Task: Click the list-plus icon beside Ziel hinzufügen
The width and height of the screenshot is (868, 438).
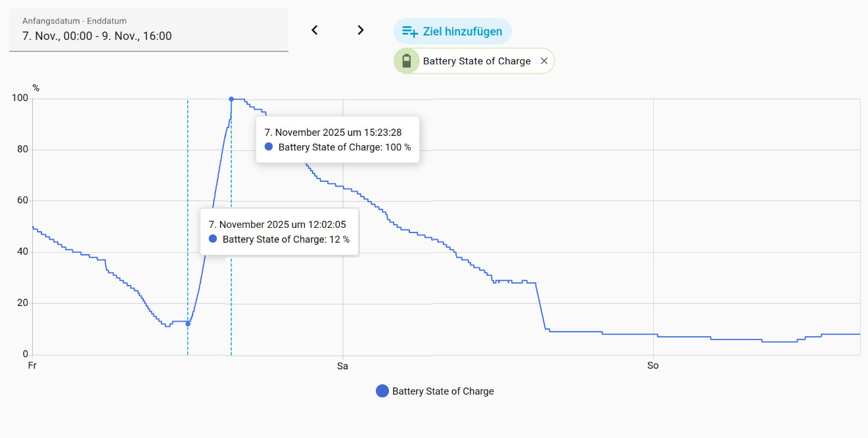Action: tap(410, 32)
